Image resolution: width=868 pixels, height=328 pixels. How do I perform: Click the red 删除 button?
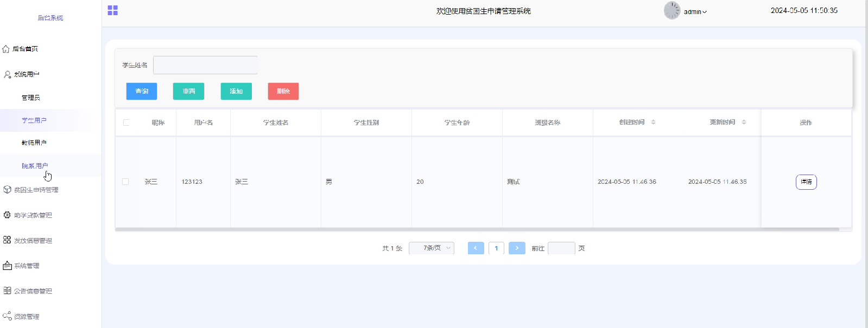[x=283, y=91]
